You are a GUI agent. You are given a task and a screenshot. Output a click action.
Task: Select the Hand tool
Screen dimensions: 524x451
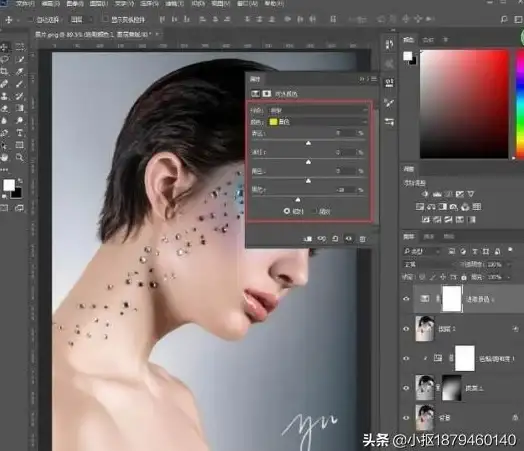coord(5,157)
